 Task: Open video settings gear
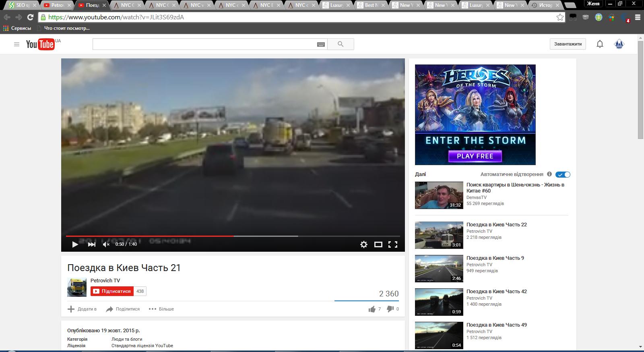point(364,244)
